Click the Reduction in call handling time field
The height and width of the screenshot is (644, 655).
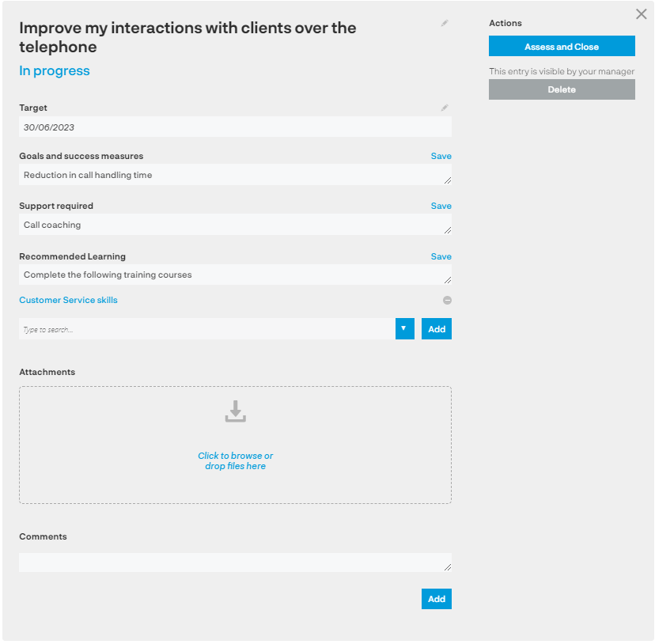235,174
